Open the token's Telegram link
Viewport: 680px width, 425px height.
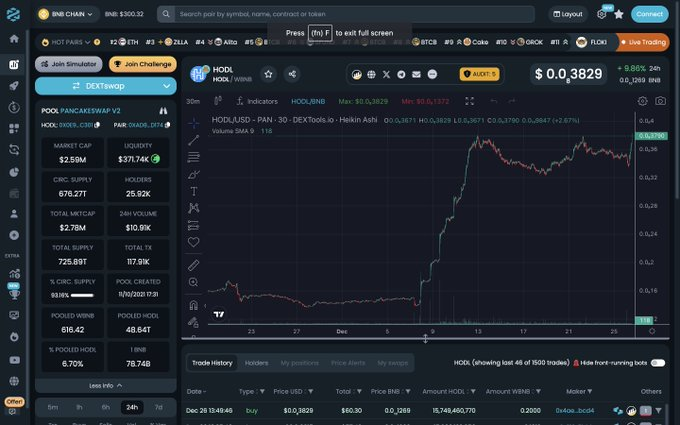pyautogui.click(x=401, y=75)
